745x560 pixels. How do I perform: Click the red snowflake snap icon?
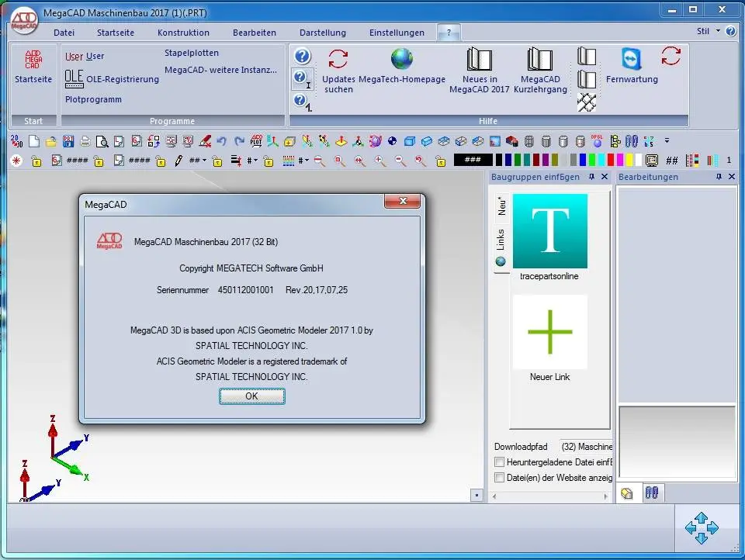click(16, 161)
